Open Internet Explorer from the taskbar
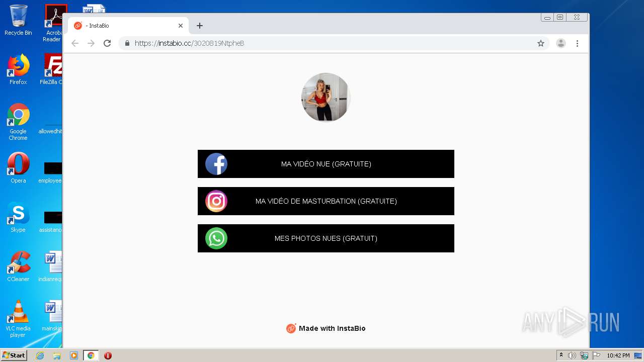The width and height of the screenshot is (644, 362). point(40,355)
